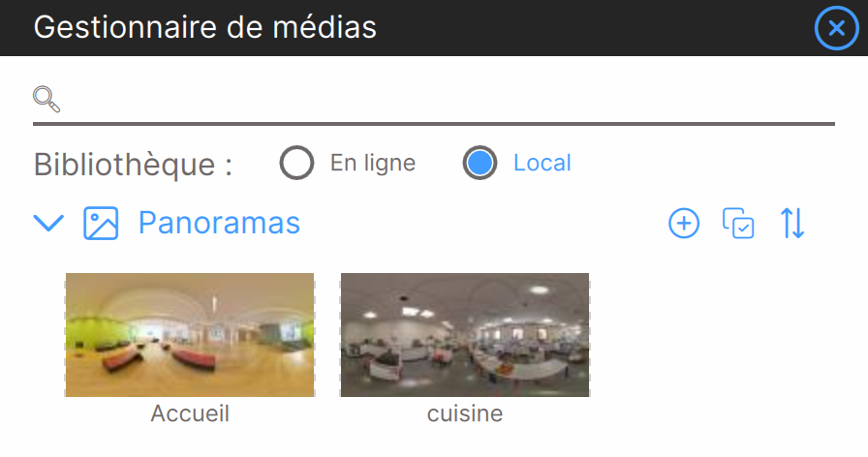Image resolution: width=868 pixels, height=457 pixels.
Task: Click the Panoramas section heading
Action: pos(219,223)
